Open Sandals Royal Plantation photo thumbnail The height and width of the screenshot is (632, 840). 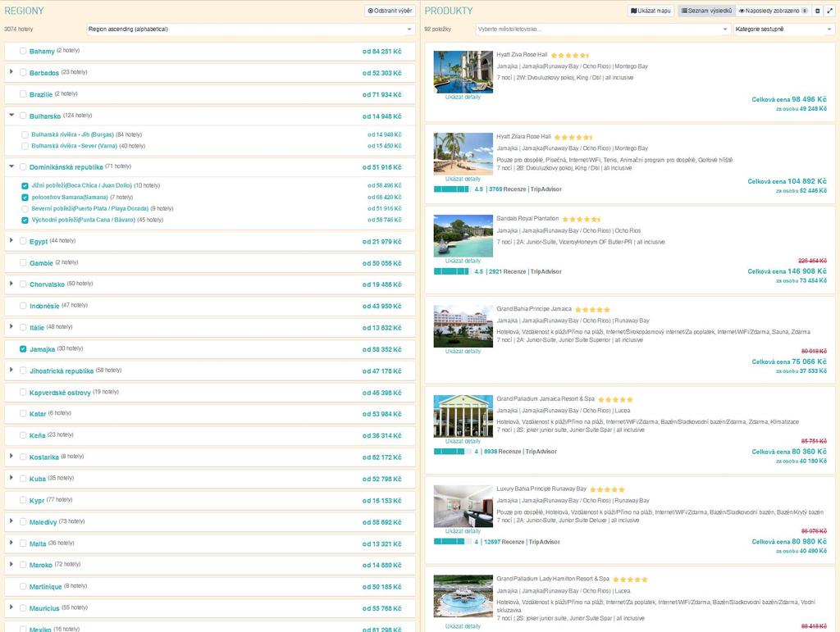(x=463, y=235)
